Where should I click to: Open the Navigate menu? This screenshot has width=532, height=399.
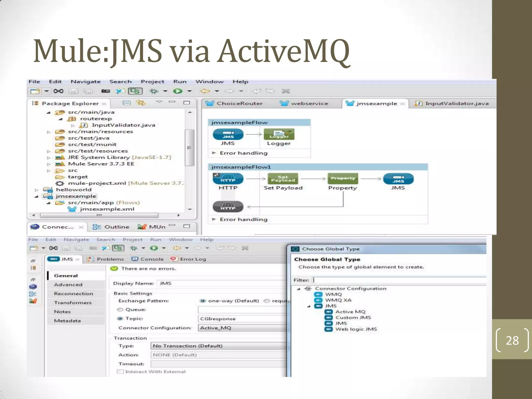[x=86, y=82]
